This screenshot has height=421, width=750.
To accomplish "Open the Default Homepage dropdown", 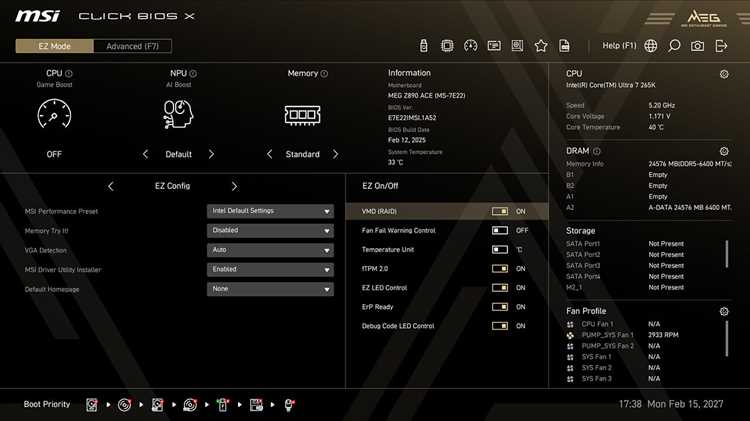I will click(270, 289).
